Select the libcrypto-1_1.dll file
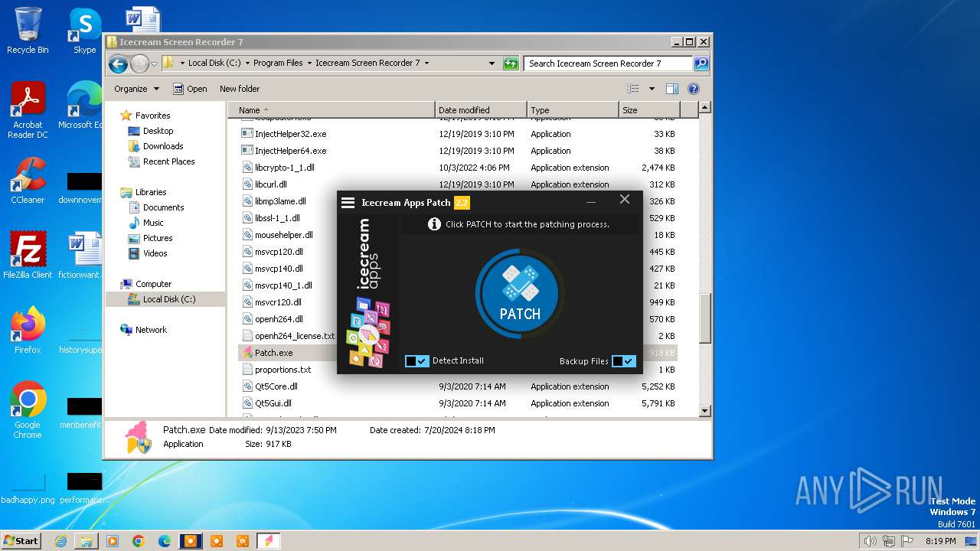Image resolution: width=980 pixels, height=551 pixels. 284,168
